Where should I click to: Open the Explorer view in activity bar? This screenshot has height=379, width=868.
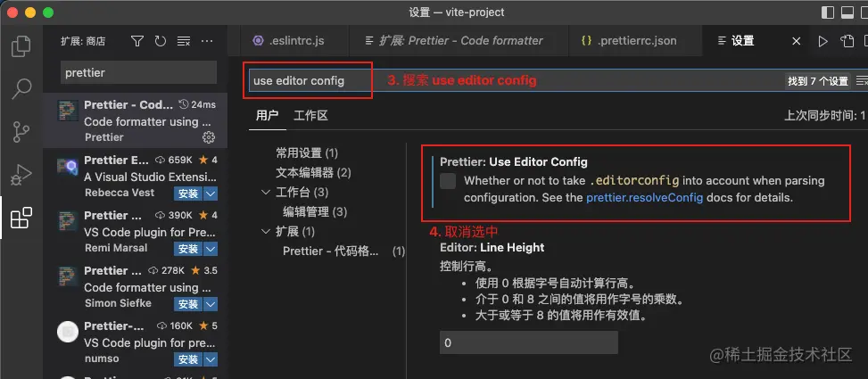coord(21,45)
